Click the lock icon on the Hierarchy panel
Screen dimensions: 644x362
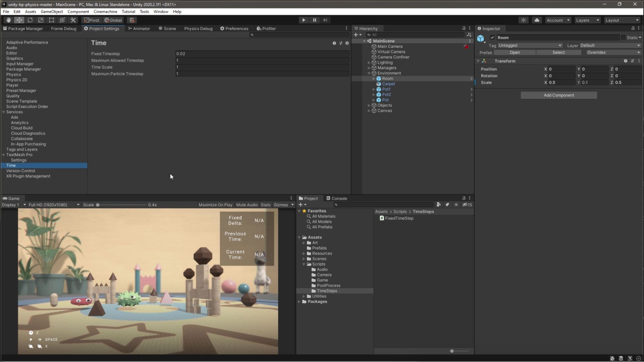(464, 28)
